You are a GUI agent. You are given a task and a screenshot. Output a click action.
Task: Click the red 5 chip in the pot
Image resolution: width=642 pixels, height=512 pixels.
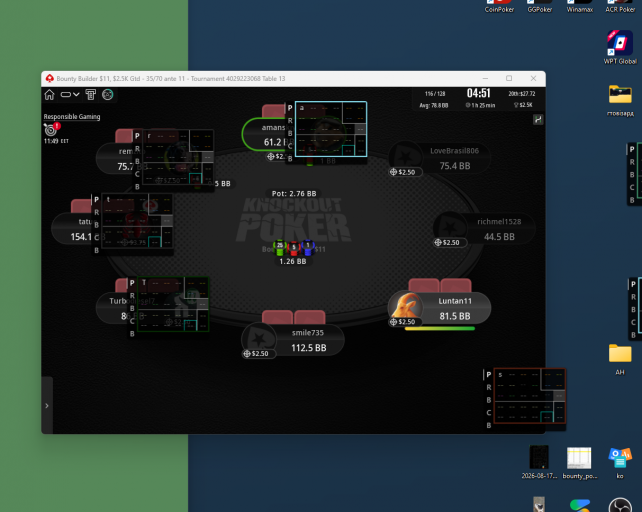pyautogui.click(x=294, y=247)
